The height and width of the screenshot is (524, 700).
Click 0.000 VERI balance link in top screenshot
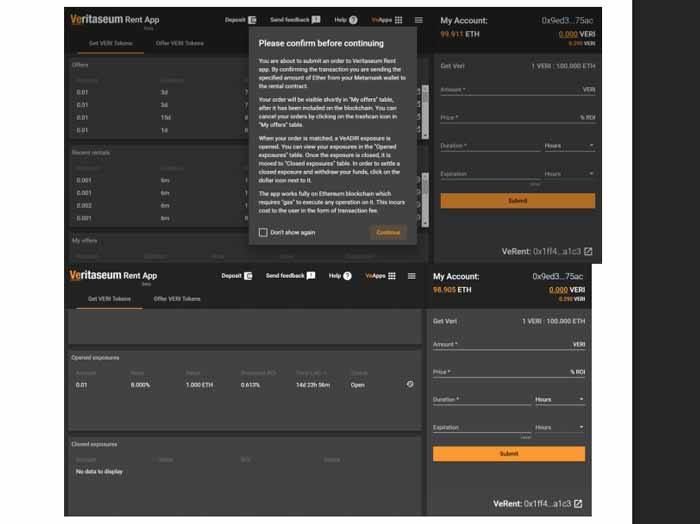(577, 34)
